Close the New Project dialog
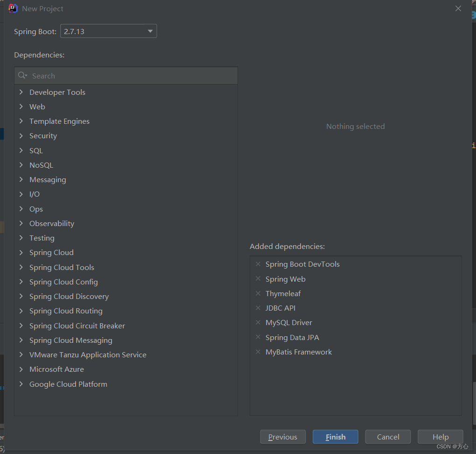 point(458,8)
